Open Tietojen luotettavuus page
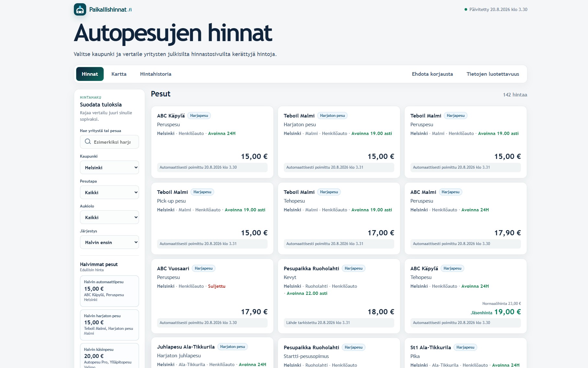Image resolution: width=588 pixels, height=368 pixels. tap(493, 74)
